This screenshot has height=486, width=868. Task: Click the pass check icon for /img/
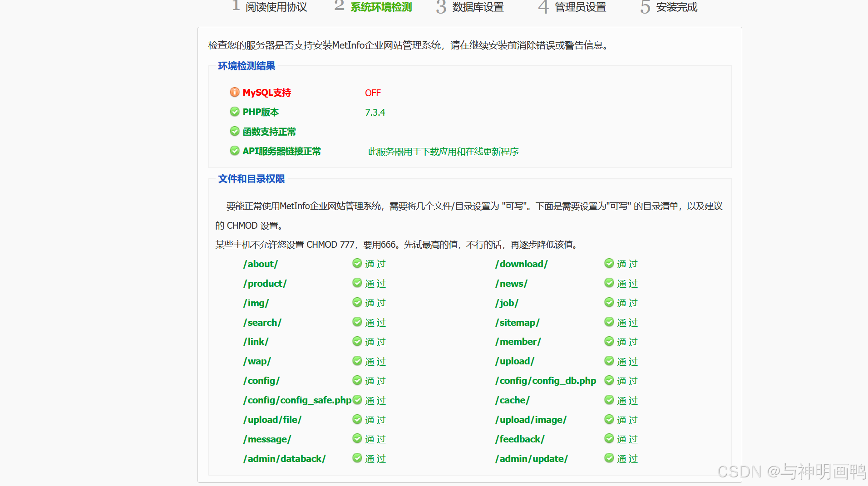click(357, 302)
